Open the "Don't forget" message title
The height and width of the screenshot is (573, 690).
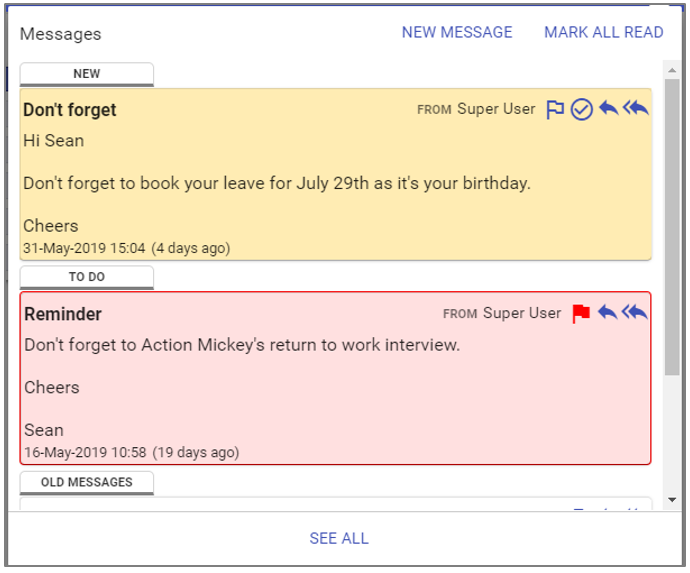[x=70, y=110]
